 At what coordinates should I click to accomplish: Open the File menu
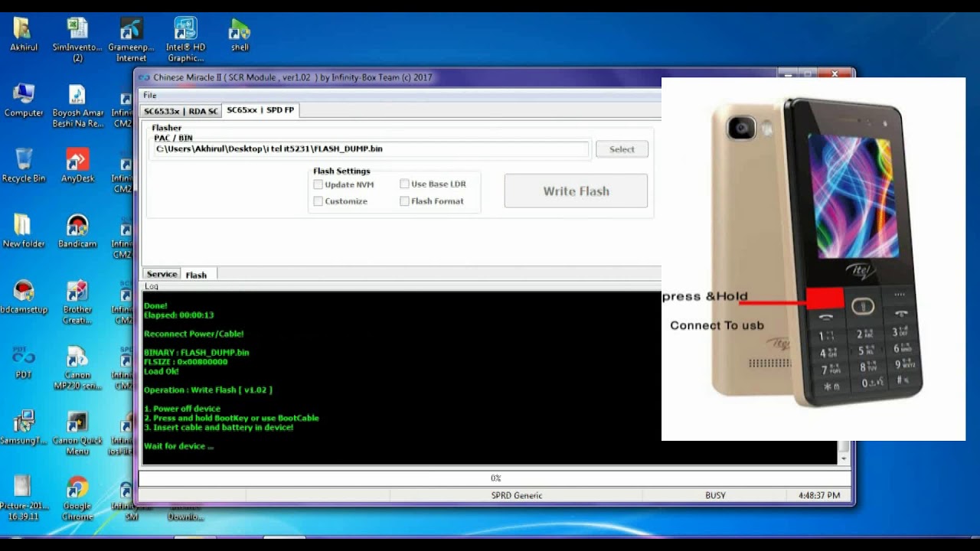tap(150, 95)
